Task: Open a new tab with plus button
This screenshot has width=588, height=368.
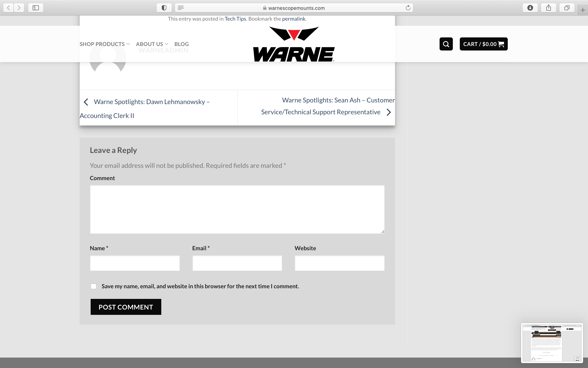Action: coord(583,10)
